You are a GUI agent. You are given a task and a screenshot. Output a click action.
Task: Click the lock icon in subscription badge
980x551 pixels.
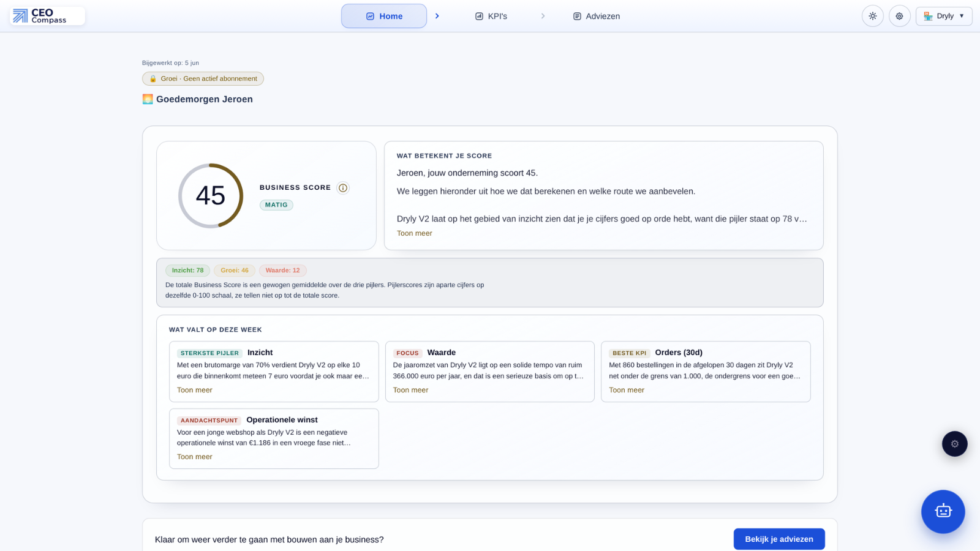click(153, 78)
